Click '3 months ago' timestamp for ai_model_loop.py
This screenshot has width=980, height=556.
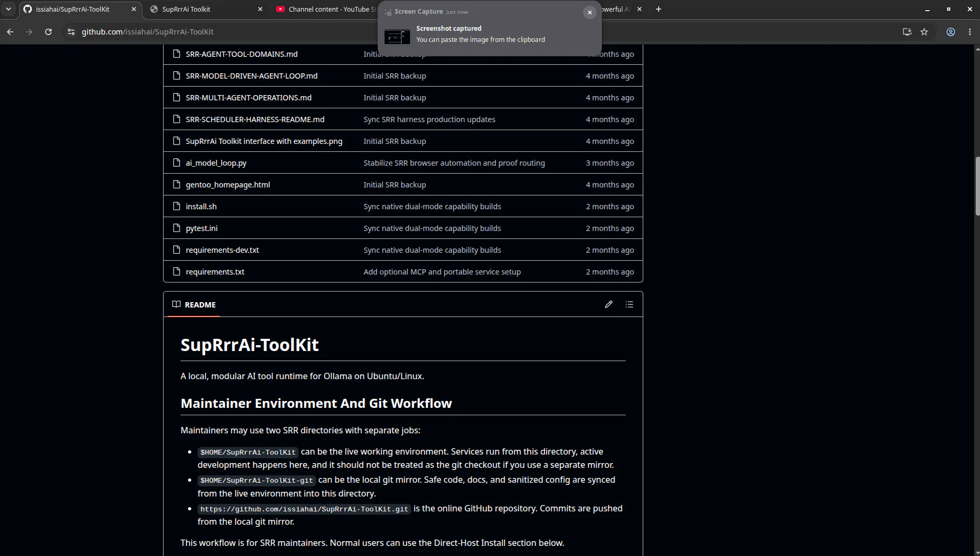610,163
